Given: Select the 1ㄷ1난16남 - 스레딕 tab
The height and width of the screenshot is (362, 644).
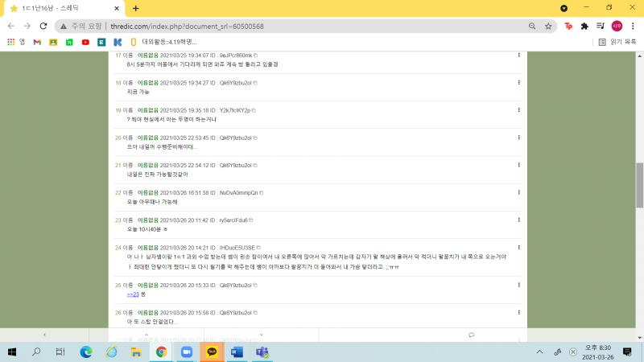Looking at the screenshot, I should point(64,8).
